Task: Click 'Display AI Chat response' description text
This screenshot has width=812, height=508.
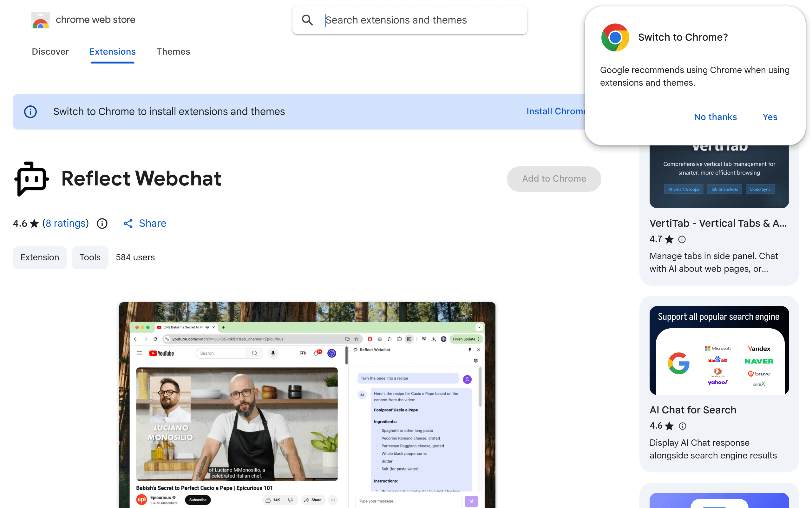Action: point(713,449)
